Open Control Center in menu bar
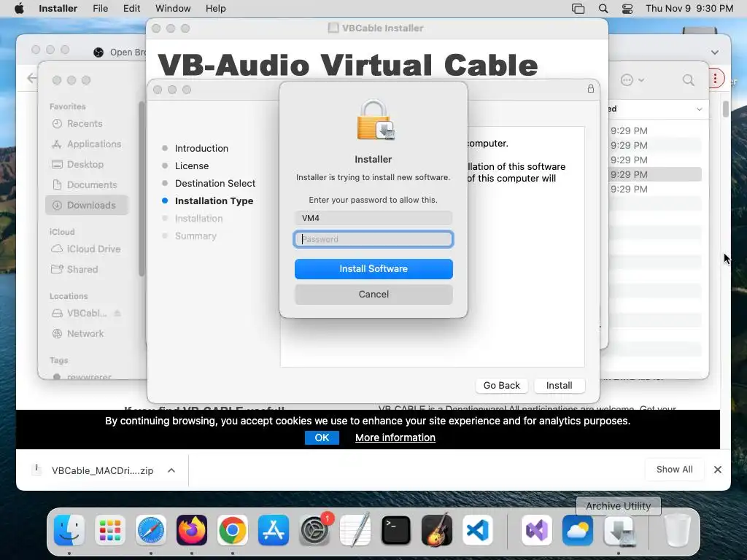The width and height of the screenshot is (747, 560). [x=627, y=9]
